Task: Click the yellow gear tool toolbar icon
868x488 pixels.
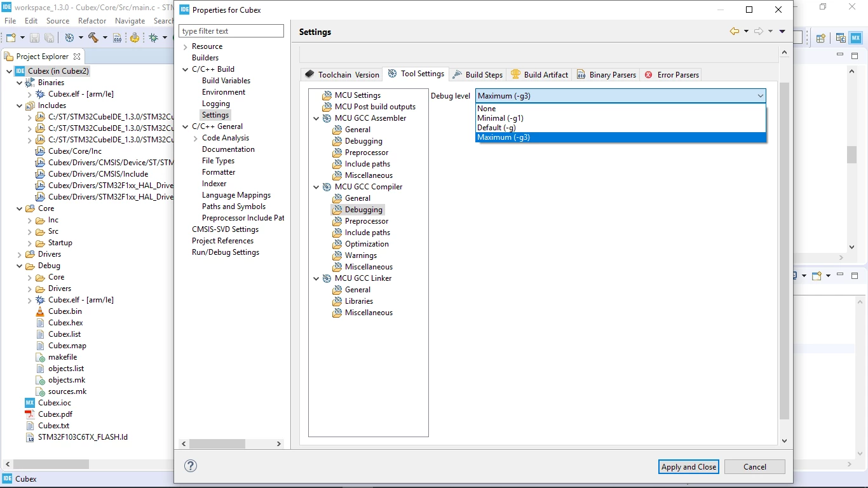Action: tap(135, 38)
